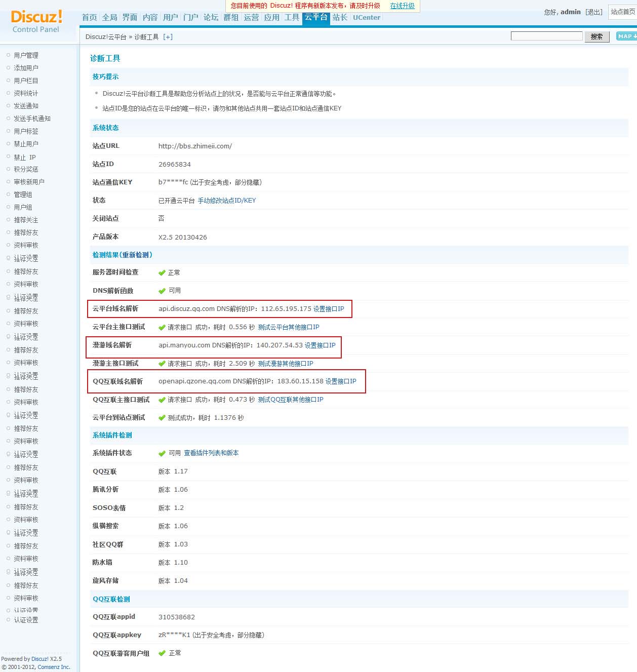
Task: Open 添加用户 in sidebar
Action: [x=26, y=68]
